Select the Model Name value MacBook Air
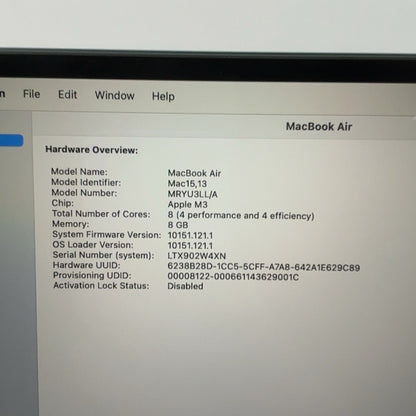Image resolution: width=416 pixels, height=416 pixels. point(194,173)
